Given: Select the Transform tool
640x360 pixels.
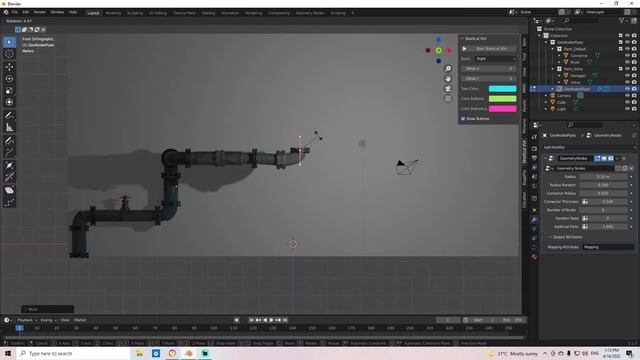Looking at the screenshot, I should (9, 102).
